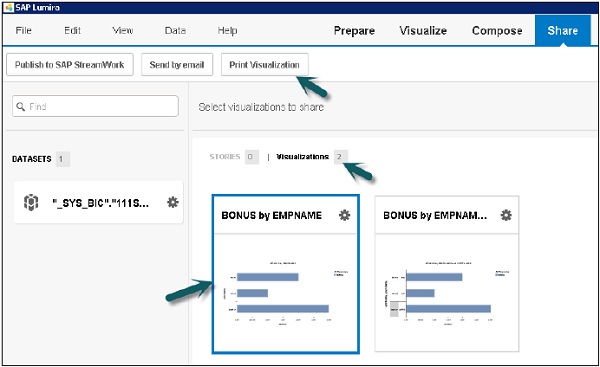Click the magnifier icon in Find box
The height and width of the screenshot is (367, 600).
click(x=21, y=106)
